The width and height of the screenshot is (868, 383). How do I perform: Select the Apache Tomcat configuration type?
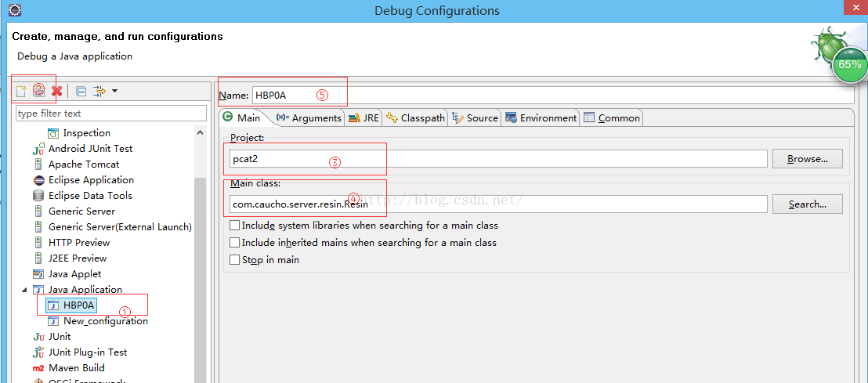[x=83, y=164]
